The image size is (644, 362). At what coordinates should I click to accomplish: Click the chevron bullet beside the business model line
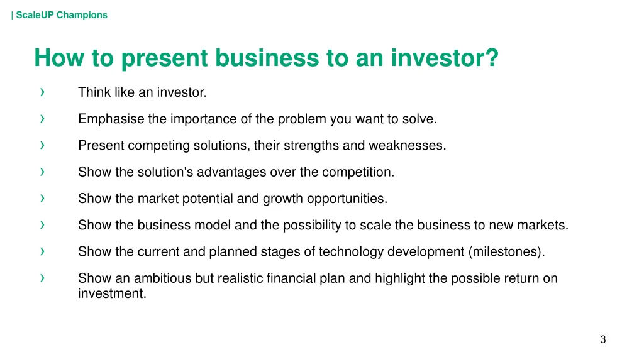coord(42,224)
